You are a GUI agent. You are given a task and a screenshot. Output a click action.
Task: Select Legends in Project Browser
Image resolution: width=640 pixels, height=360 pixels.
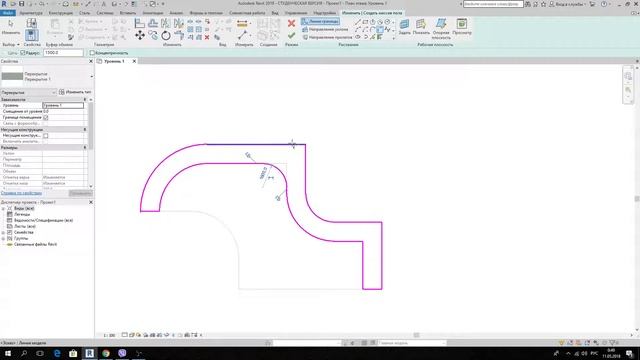[x=22, y=214]
